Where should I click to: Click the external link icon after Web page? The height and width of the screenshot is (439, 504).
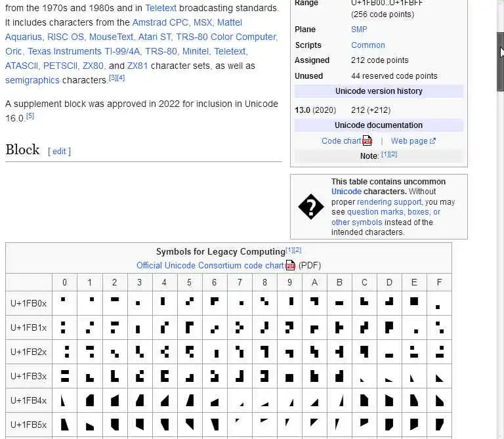pos(432,141)
